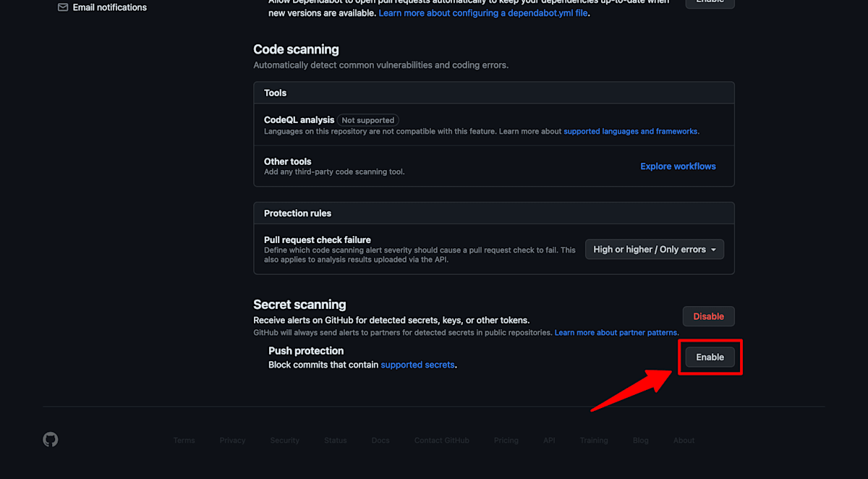Open the dependabot.yml configuration link
Screen dimensions: 868x479
pyautogui.click(x=483, y=13)
